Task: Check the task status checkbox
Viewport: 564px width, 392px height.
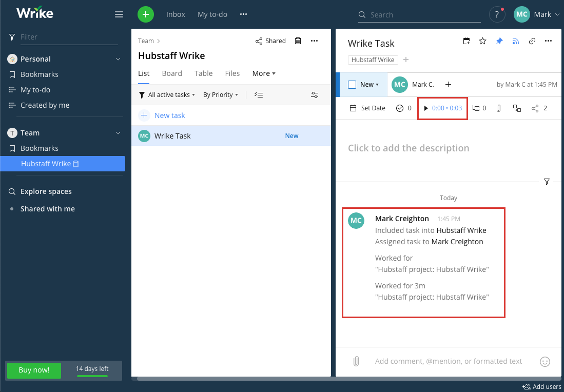Action: point(352,85)
